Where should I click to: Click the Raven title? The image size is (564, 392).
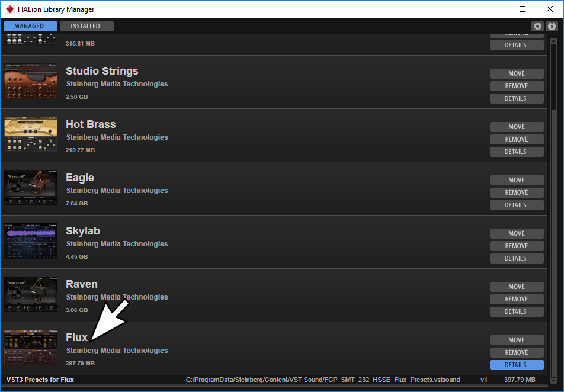click(82, 284)
